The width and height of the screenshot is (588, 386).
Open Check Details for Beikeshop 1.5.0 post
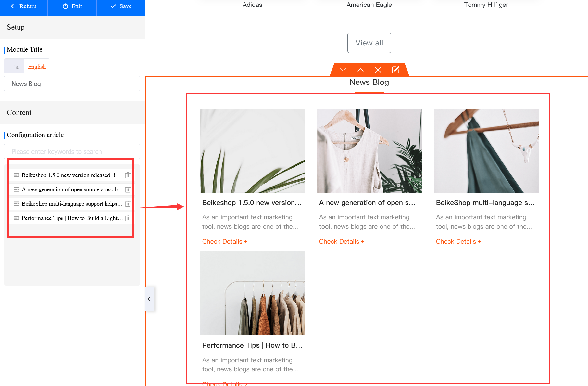click(225, 242)
